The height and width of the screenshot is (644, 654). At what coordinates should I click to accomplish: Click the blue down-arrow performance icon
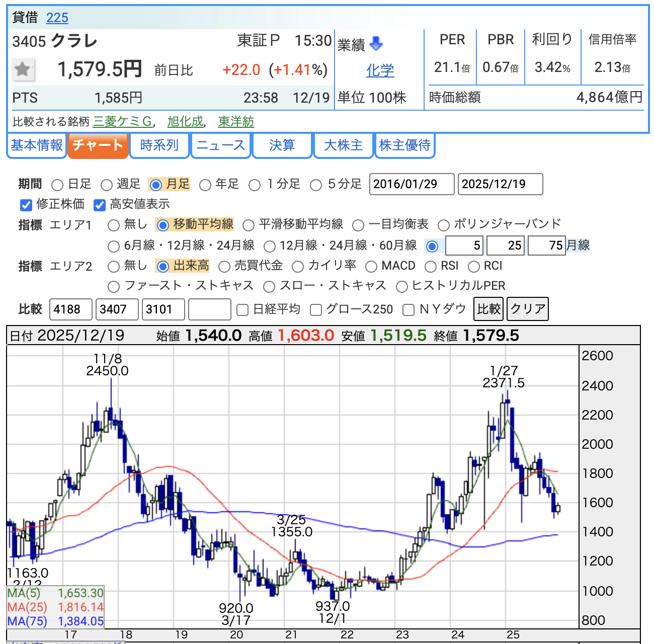coord(376,44)
